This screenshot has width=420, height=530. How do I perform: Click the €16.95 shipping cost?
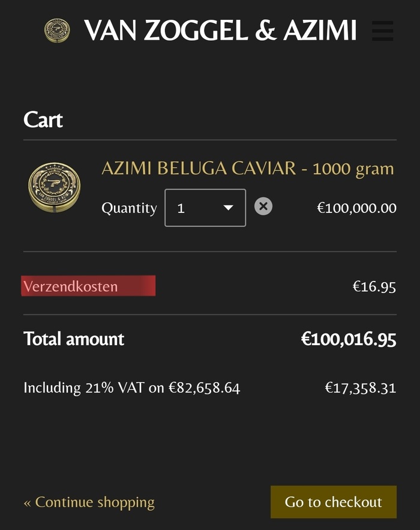coord(374,286)
